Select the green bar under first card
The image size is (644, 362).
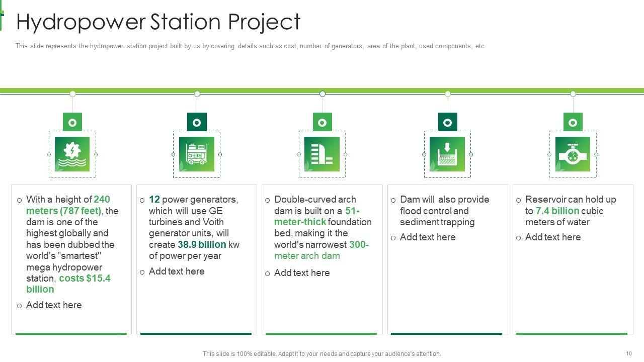click(x=71, y=333)
